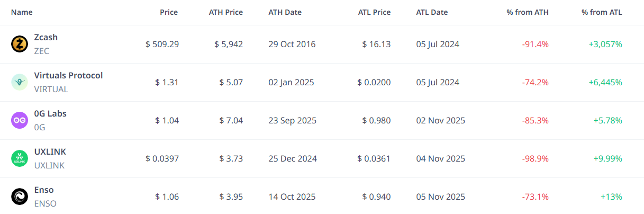The width and height of the screenshot is (644, 214).
Task: Sort by % from ATH header
Action: click(x=528, y=12)
